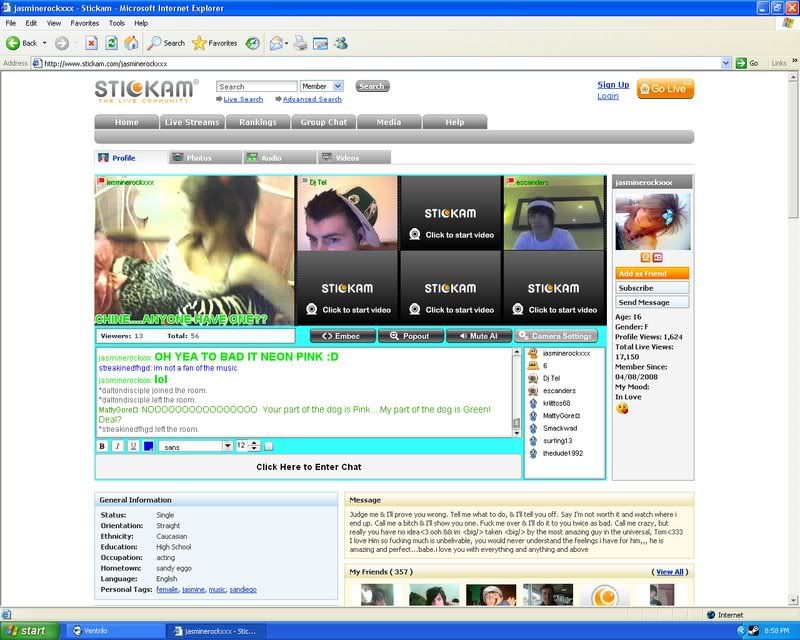This screenshot has width=800, height=640.
Task: Click jasminerockxxx profile picture thumbnail
Action: click(653, 221)
